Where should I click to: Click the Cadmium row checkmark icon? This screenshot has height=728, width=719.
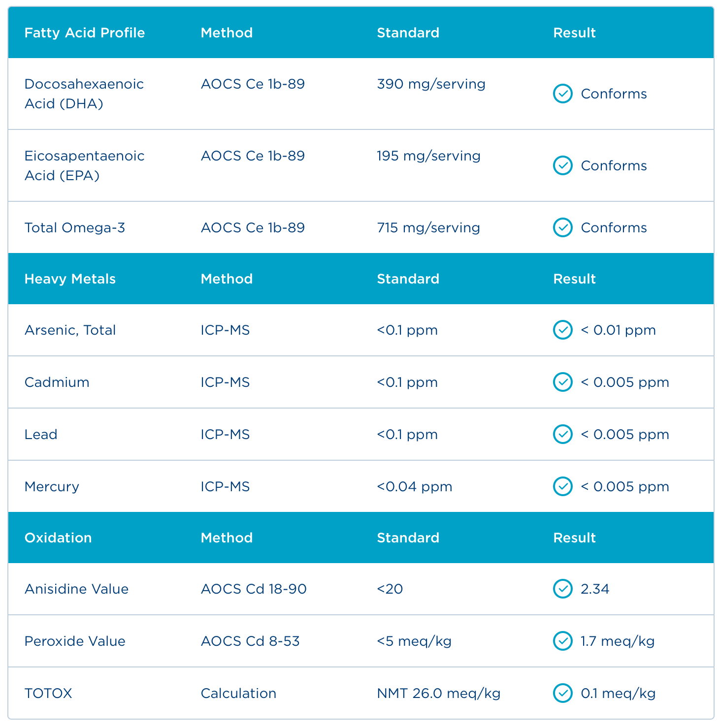click(562, 382)
